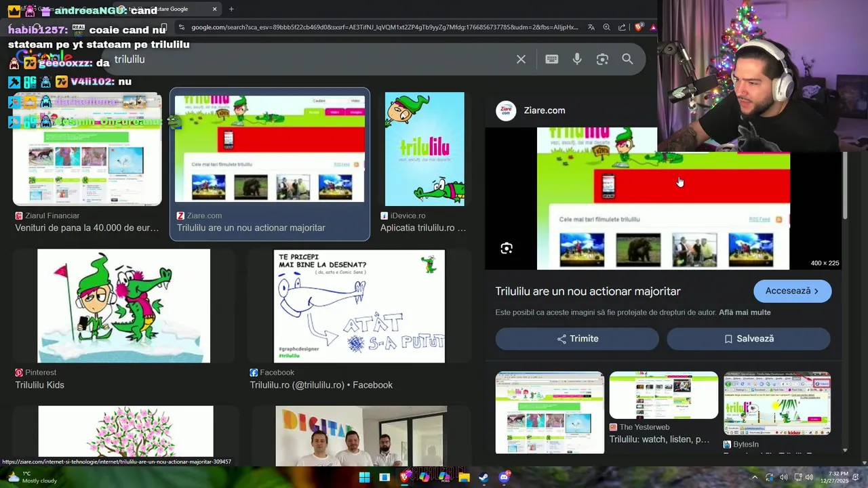Open Steam from the taskbar
868x488 pixels.
(484, 477)
